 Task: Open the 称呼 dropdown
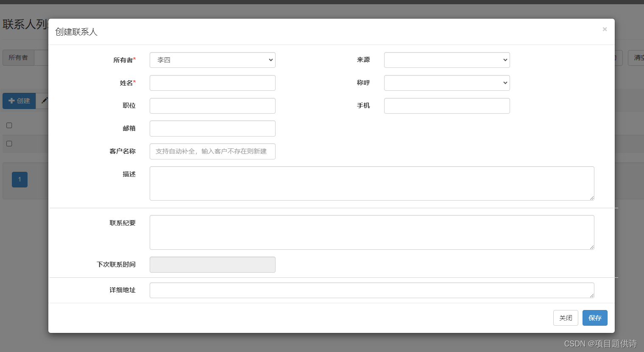click(447, 83)
